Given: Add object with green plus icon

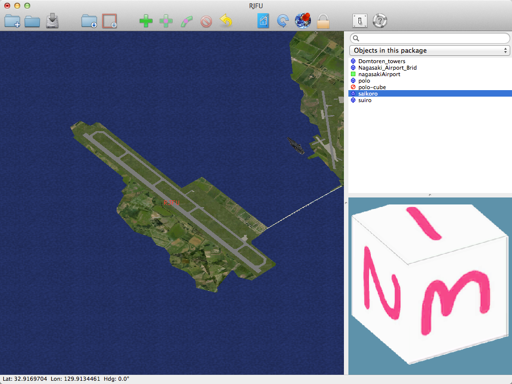Looking at the screenshot, I should (x=146, y=21).
